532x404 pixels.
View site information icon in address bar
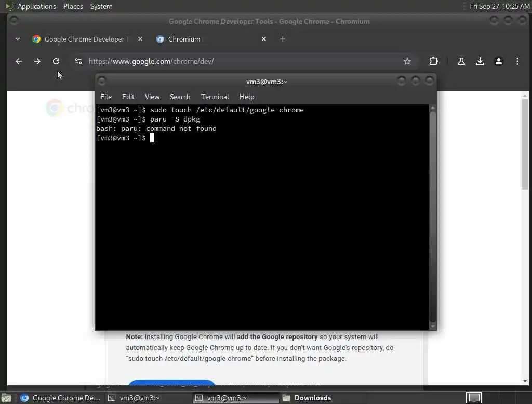78,61
